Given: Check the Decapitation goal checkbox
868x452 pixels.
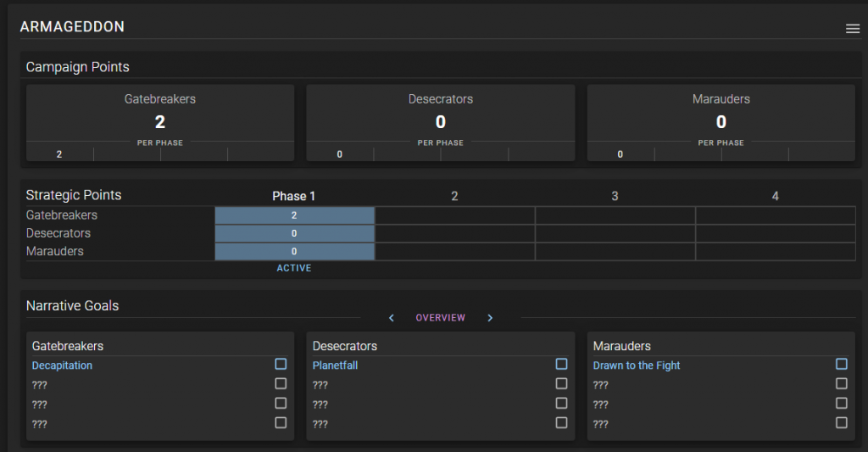Looking at the screenshot, I should [x=281, y=364].
